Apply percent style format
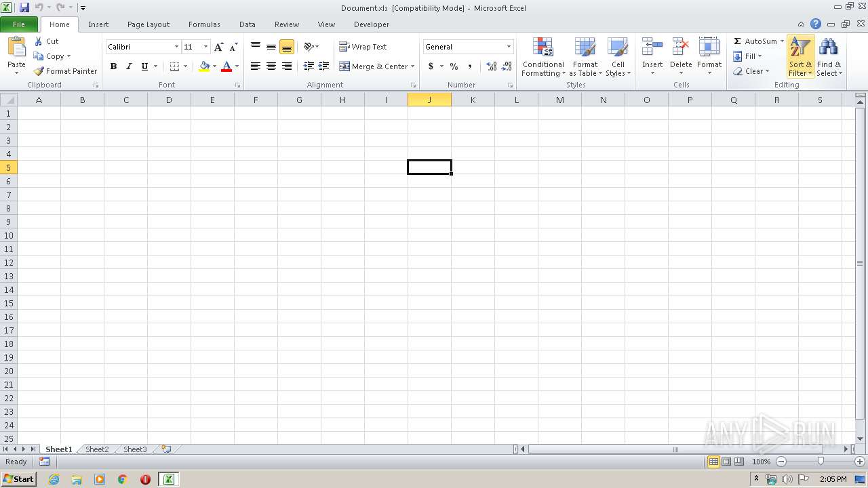868x488 pixels. tap(454, 66)
